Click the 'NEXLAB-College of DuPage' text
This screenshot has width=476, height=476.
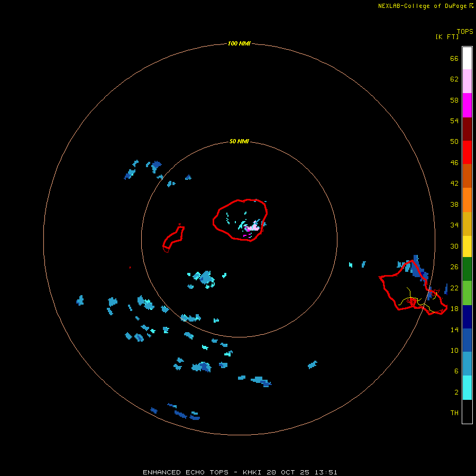pyautogui.click(x=423, y=6)
